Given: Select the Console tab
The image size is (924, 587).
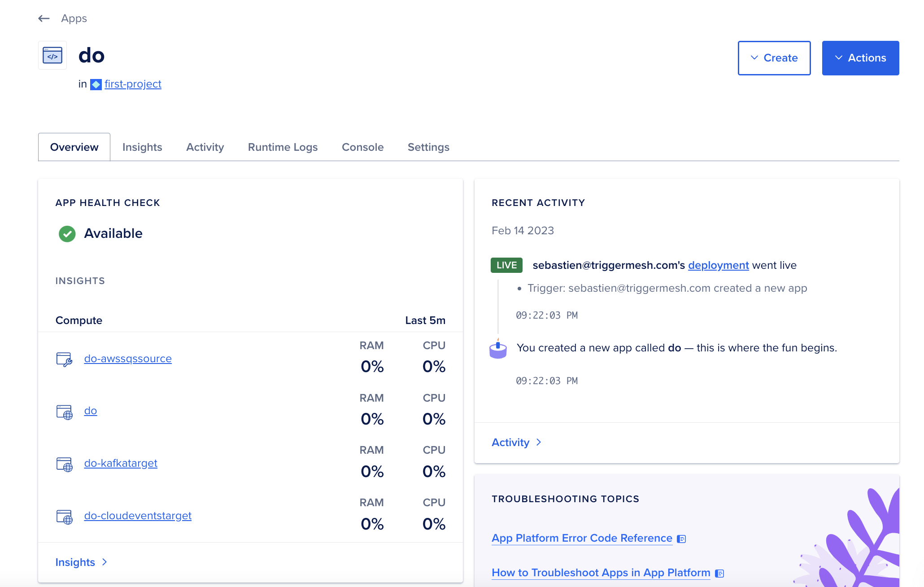Looking at the screenshot, I should (362, 147).
